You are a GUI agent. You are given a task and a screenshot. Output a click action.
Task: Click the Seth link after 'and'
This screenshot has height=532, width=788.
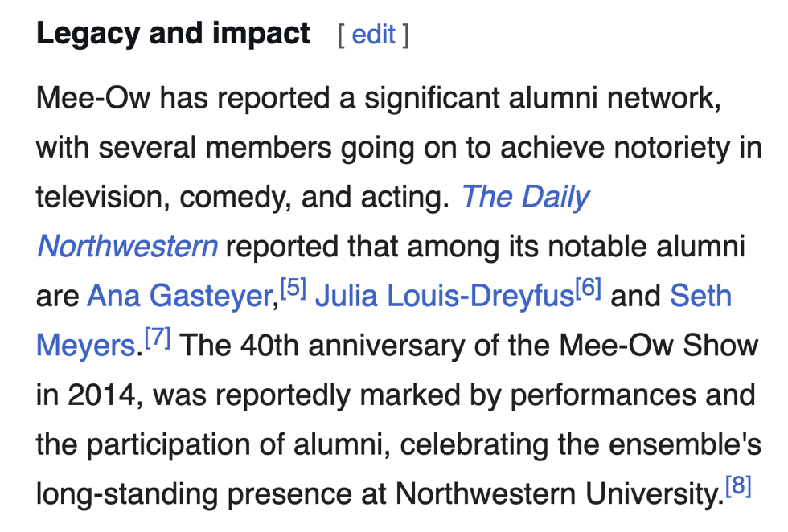tap(700, 296)
